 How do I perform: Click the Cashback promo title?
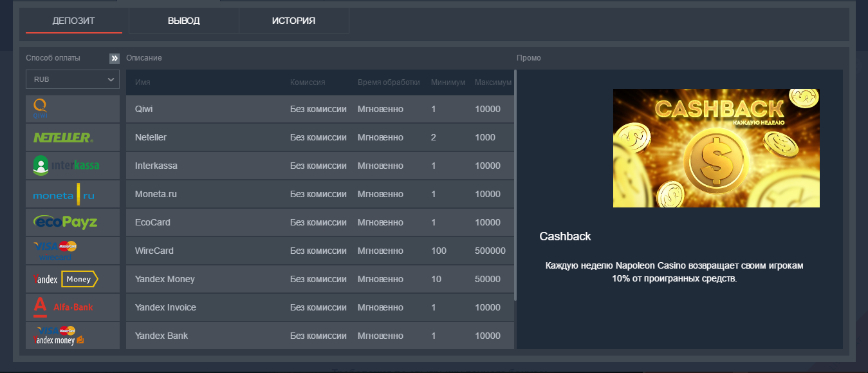click(565, 236)
